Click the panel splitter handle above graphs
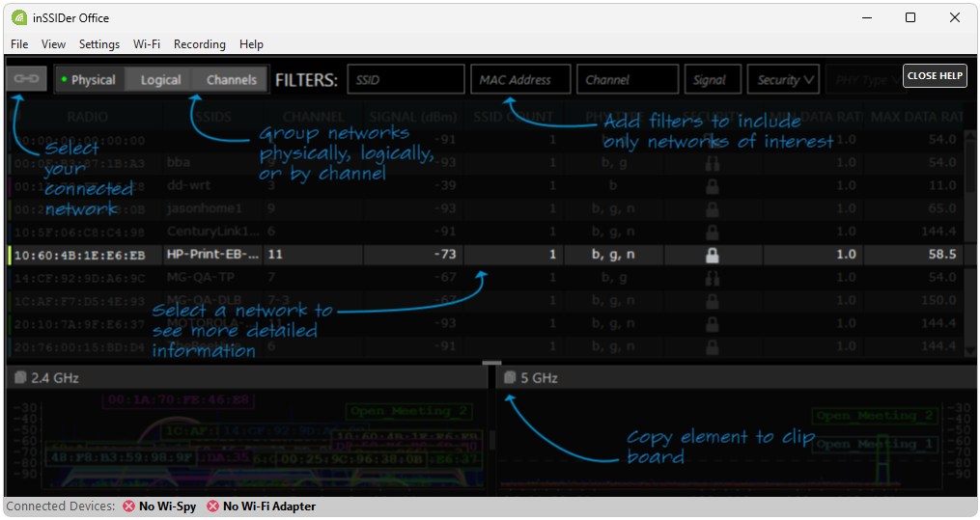The image size is (980, 520). [x=491, y=363]
